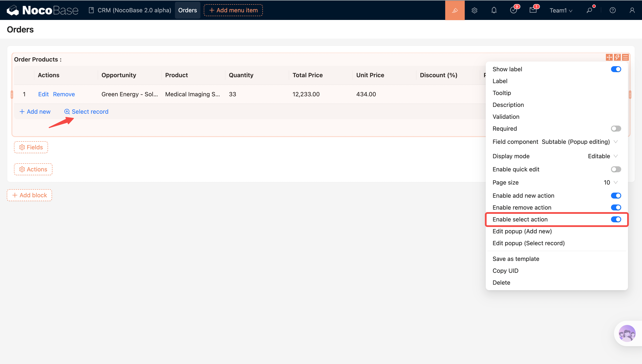Screen dimensions: 642x364
Task: Click the block drag-move cross icon
Action: coord(609,57)
